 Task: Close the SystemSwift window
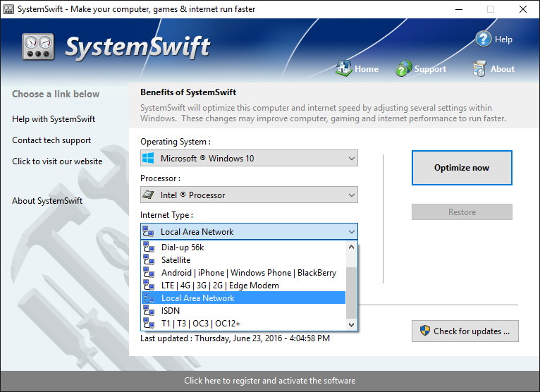coord(523,9)
